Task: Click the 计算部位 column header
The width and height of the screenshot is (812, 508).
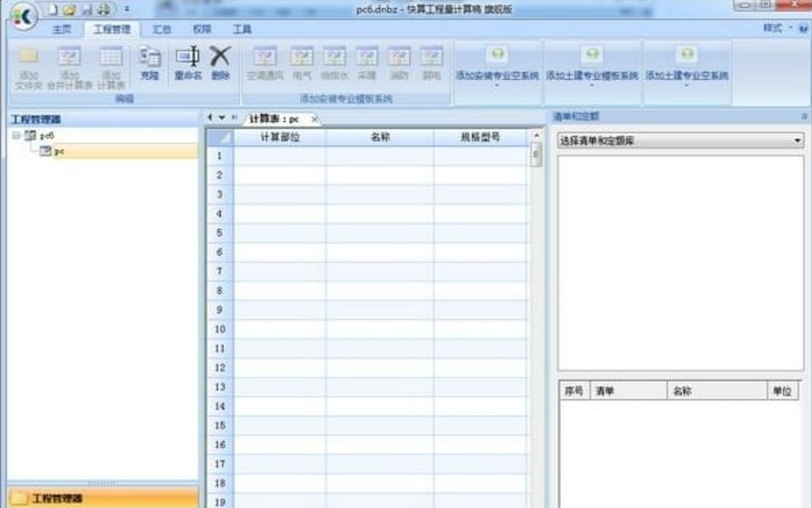Action: pos(280,137)
